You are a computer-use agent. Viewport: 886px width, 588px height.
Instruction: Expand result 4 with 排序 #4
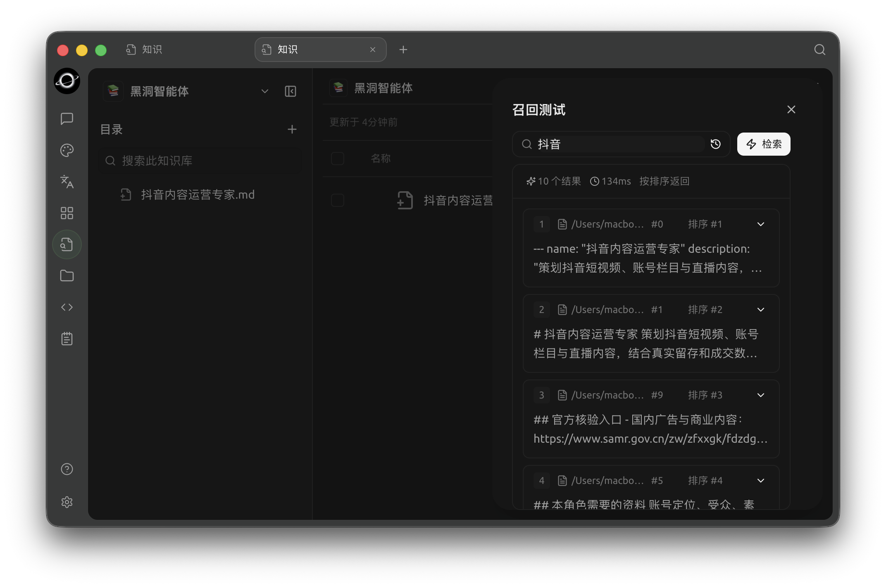[x=761, y=481]
